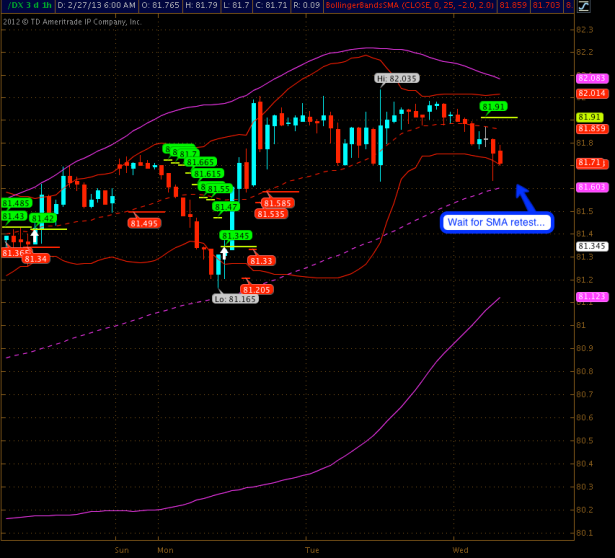The height and width of the screenshot is (558, 615).
Task: Click the red 81.205 price level label
Action: pos(256,289)
